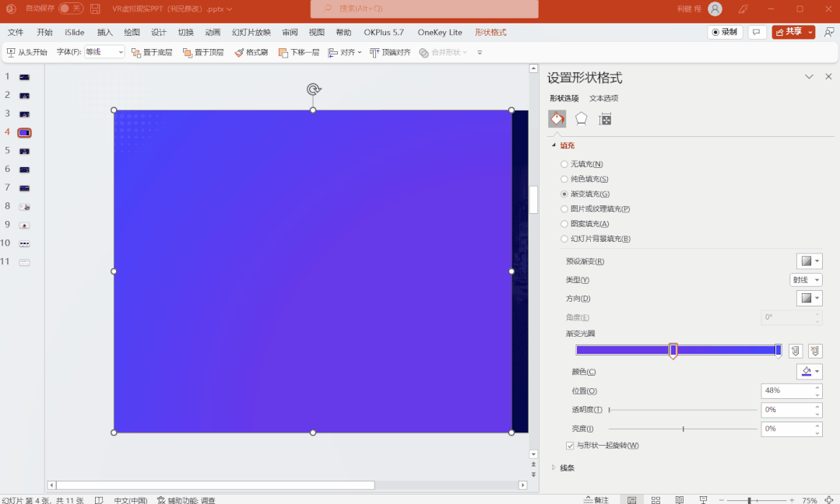Click the rotation handle above shape

click(x=314, y=89)
